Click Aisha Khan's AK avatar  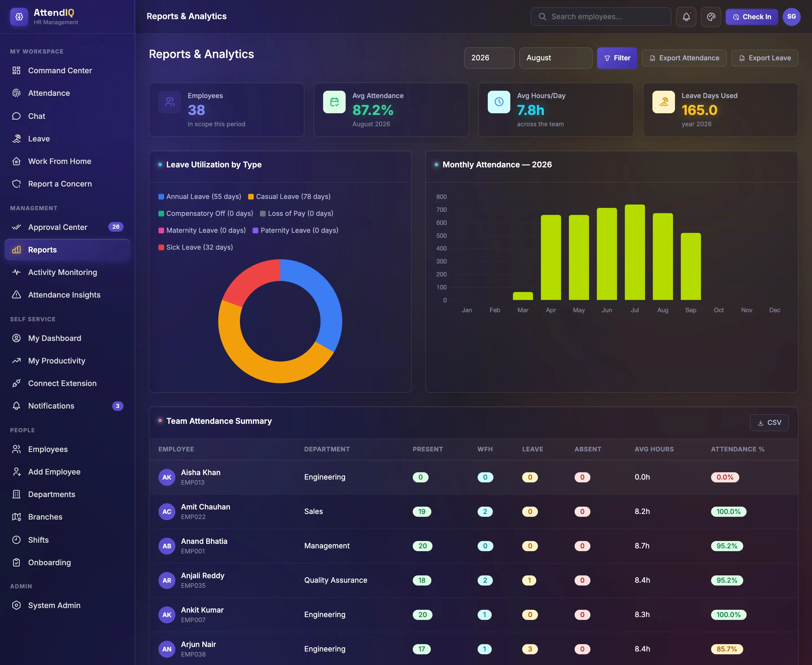tap(167, 477)
